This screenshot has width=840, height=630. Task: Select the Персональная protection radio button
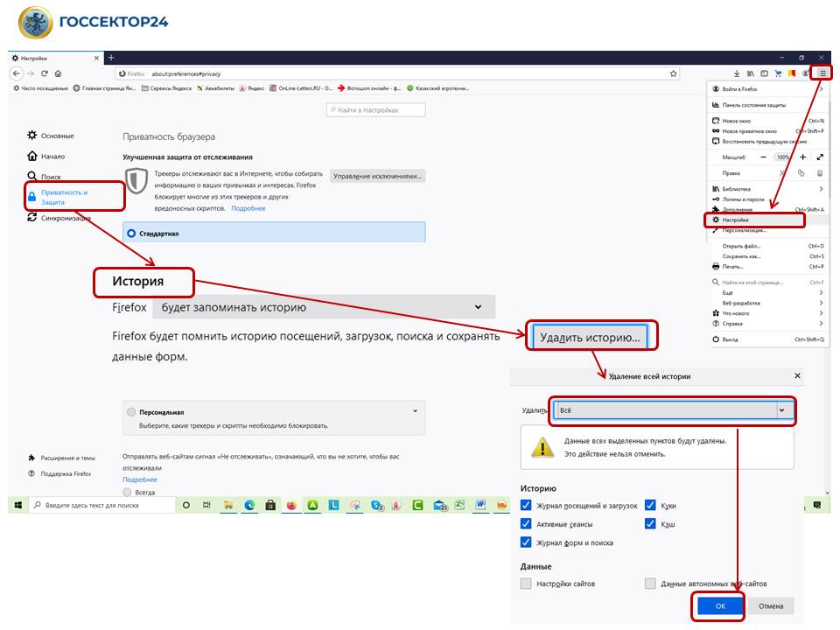pos(131,412)
